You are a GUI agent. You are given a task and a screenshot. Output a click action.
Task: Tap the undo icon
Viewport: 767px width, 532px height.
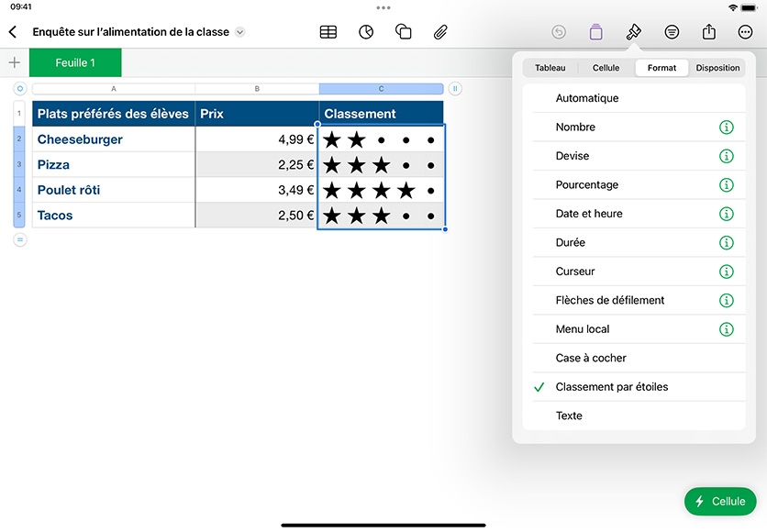point(559,32)
